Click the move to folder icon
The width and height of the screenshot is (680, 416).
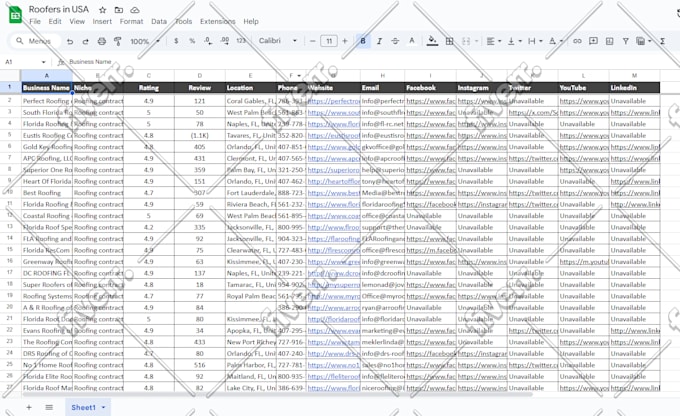pos(118,10)
